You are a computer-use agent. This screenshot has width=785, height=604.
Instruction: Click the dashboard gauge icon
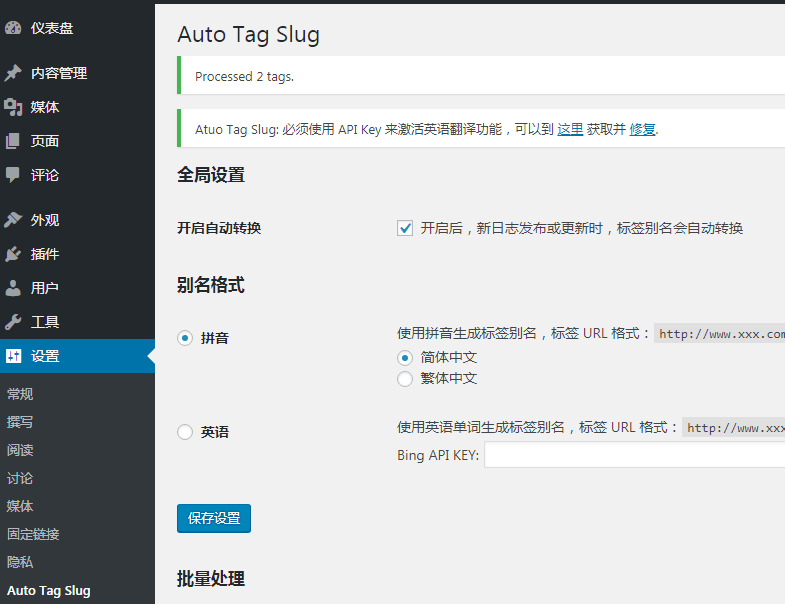pos(13,28)
